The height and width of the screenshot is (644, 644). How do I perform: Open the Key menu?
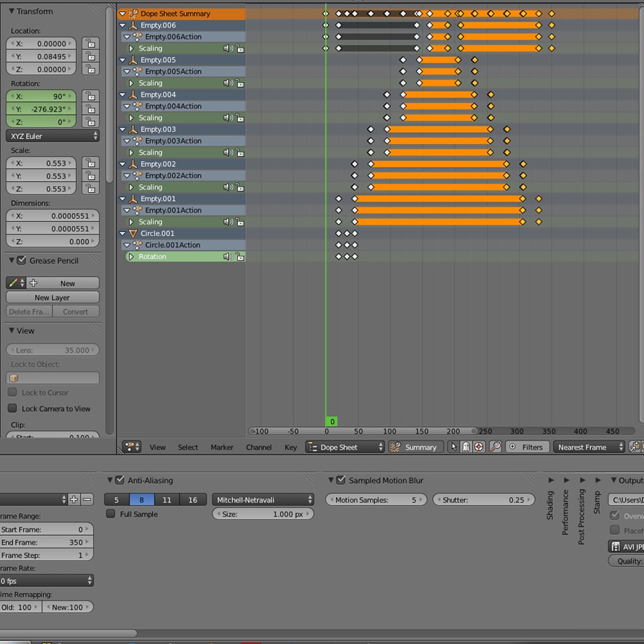point(291,447)
